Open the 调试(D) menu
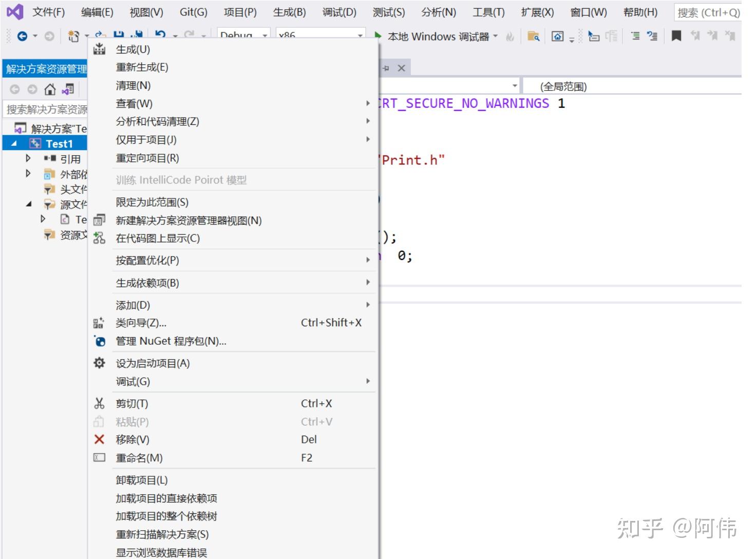 [339, 12]
